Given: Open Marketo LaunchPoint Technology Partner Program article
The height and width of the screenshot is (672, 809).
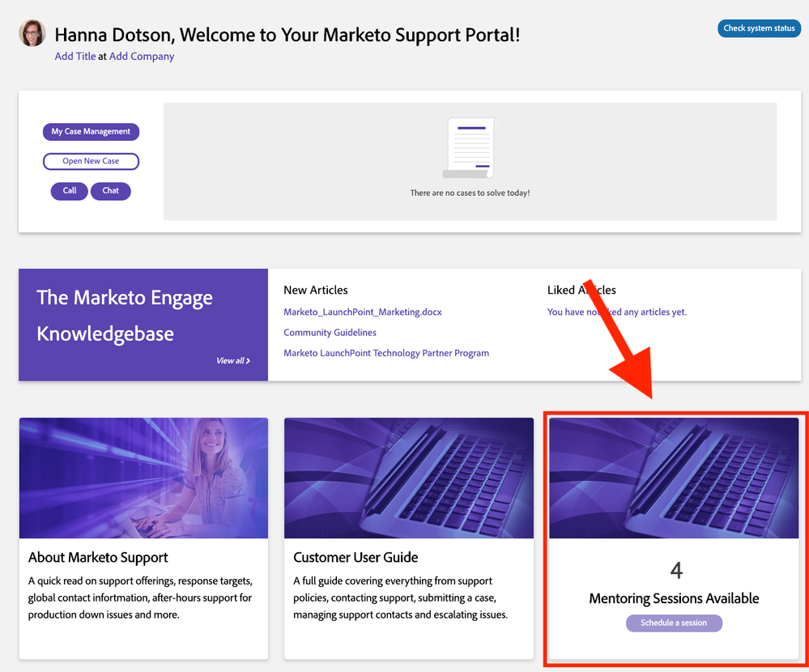Looking at the screenshot, I should [386, 353].
